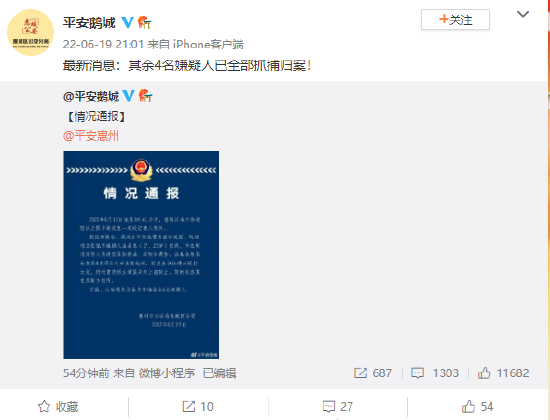Toggle 收藏 star to favorite this post
Viewport: 550px width, 420px height.
pos(58,407)
